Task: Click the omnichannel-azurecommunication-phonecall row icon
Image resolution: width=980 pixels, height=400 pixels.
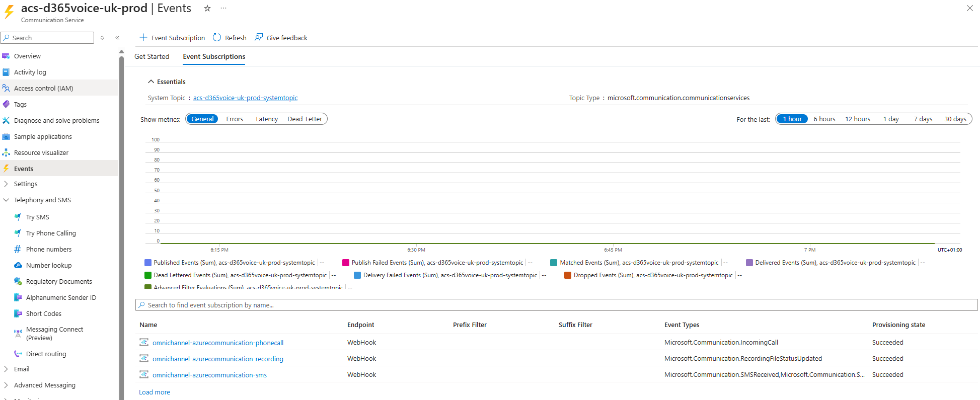Action: [x=144, y=342]
